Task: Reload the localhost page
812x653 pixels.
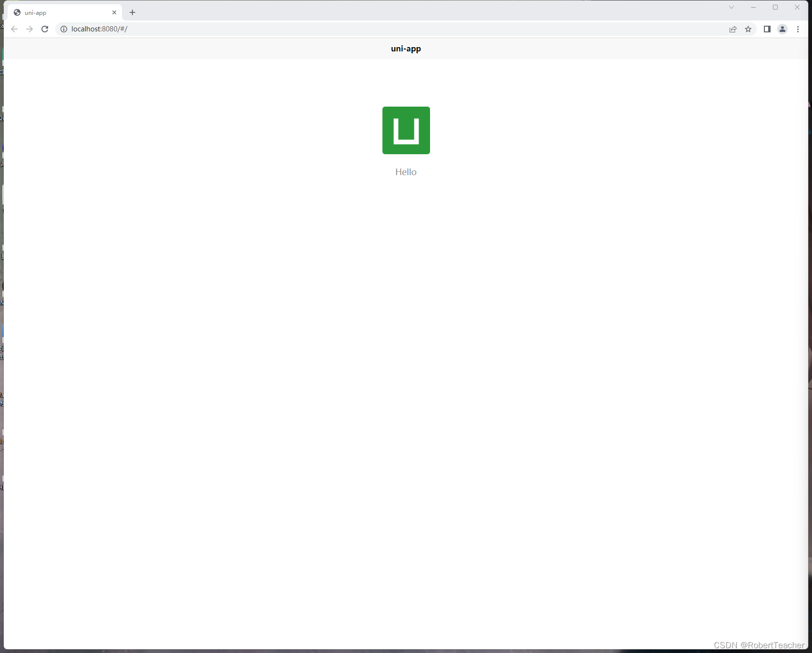Action: tap(45, 29)
